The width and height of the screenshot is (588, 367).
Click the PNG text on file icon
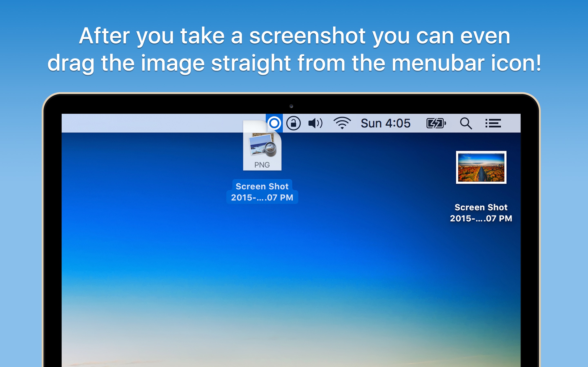262,165
